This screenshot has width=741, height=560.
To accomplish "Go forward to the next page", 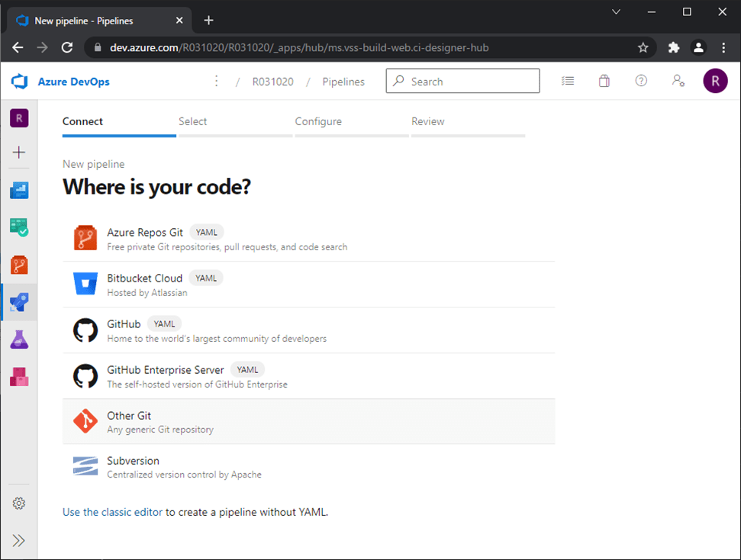I will click(43, 47).
